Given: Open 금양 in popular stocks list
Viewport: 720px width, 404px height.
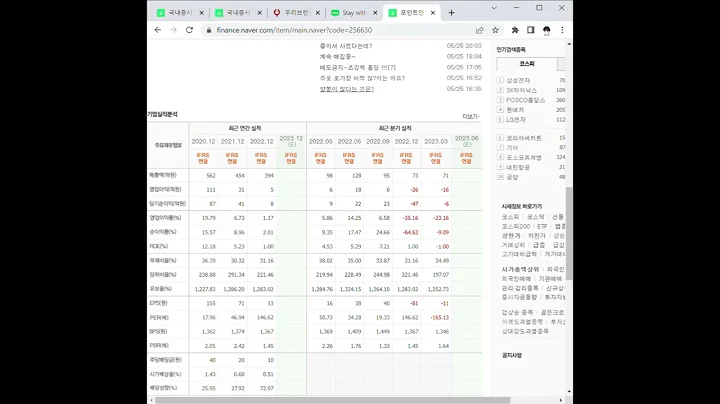Looking at the screenshot, I should [x=512, y=177].
